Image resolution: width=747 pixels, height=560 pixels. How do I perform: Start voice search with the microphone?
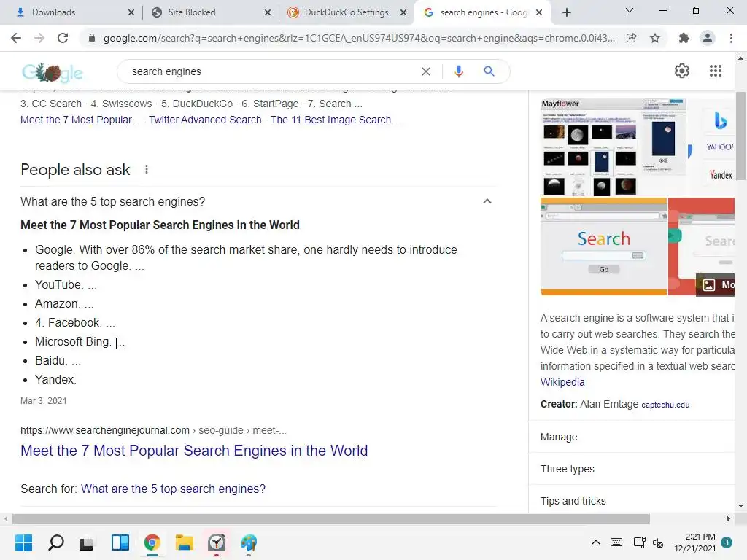point(458,71)
